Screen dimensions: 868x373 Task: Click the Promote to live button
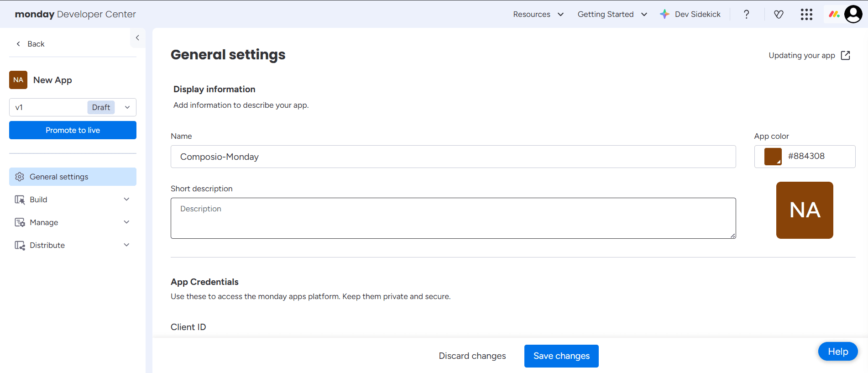coord(73,130)
